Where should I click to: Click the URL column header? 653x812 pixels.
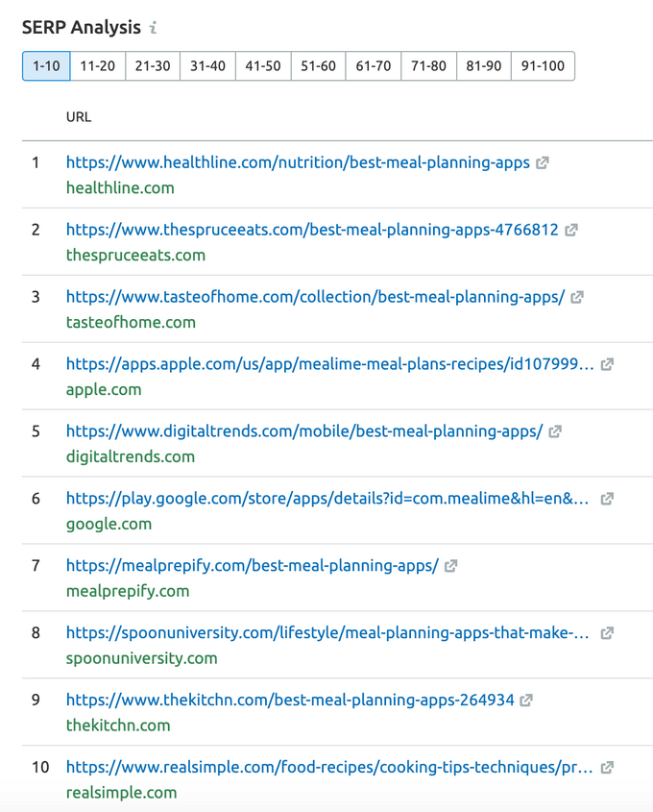(x=79, y=117)
